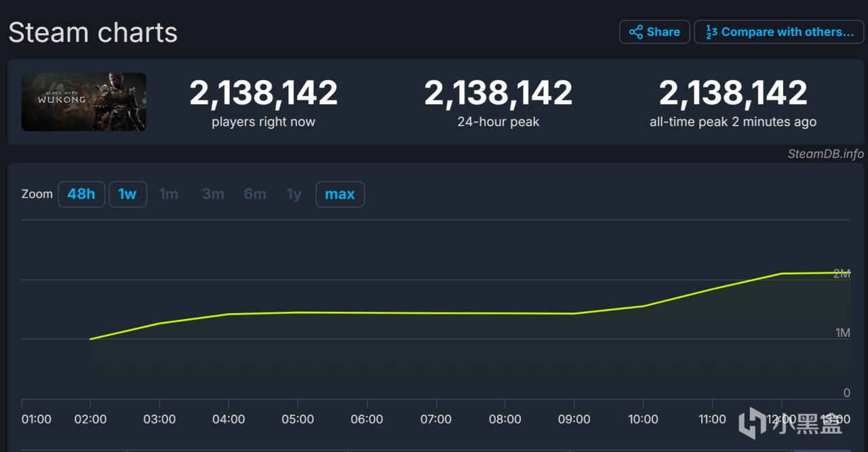Click the 05:00 time label
This screenshot has height=452, width=868.
(x=298, y=419)
